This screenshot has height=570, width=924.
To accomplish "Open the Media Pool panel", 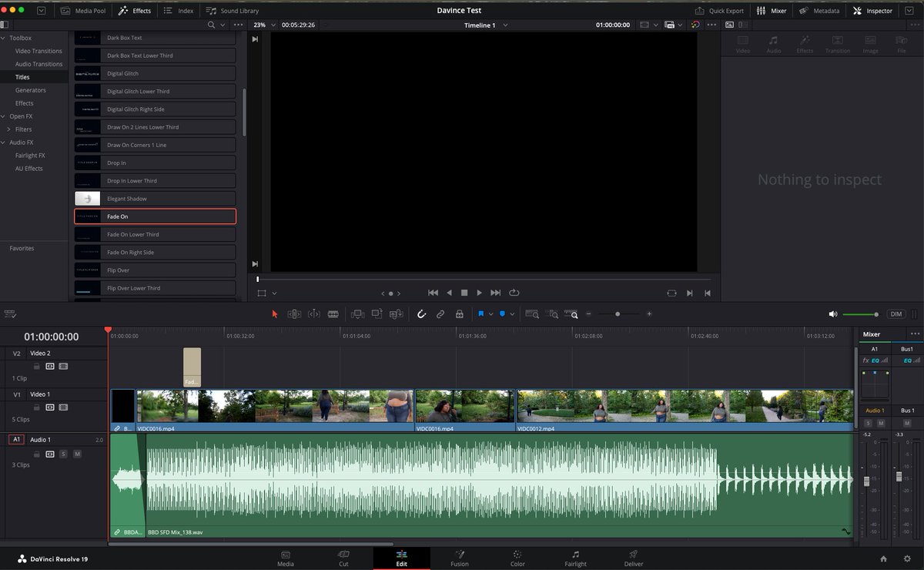I will pyautogui.click(x=83, y=11).
